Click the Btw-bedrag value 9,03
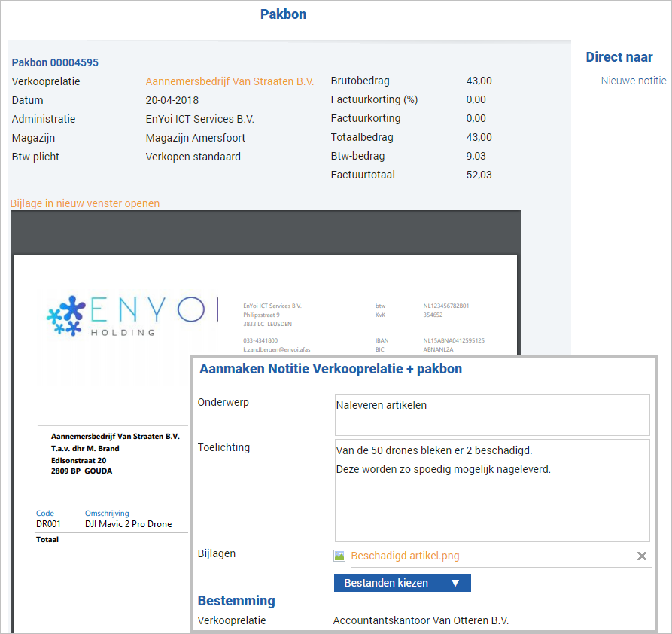 tap(476, 156)
